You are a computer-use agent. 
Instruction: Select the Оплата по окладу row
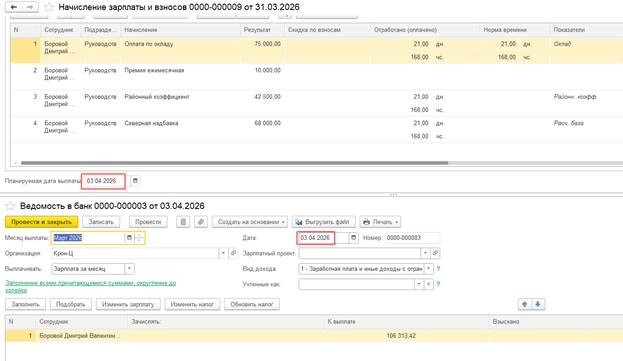click(317, 50)
